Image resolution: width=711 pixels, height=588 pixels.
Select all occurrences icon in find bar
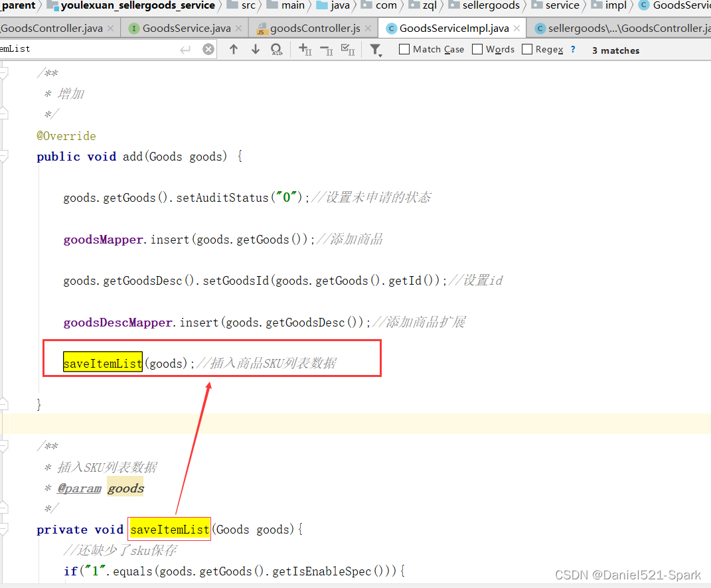(x=348, y=49)
